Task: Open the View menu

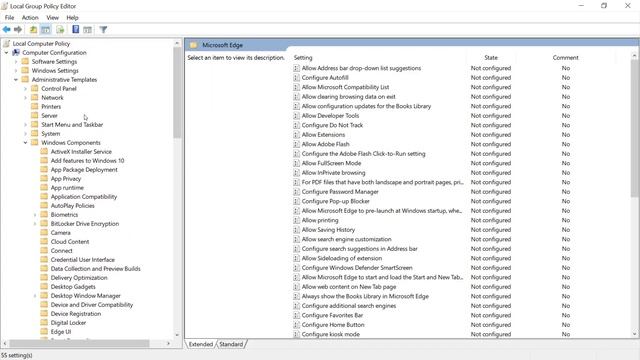Action: [52, 18]
